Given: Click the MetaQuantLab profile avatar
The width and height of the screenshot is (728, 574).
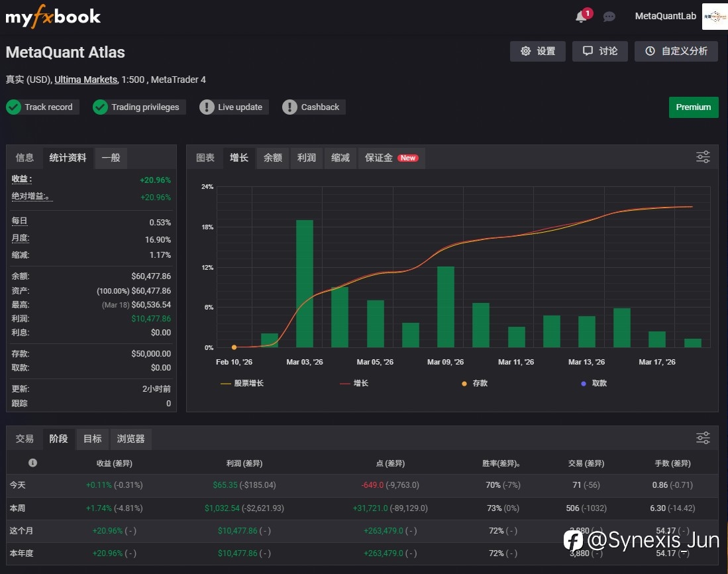Looking at the screenshot, I should 715,17.
